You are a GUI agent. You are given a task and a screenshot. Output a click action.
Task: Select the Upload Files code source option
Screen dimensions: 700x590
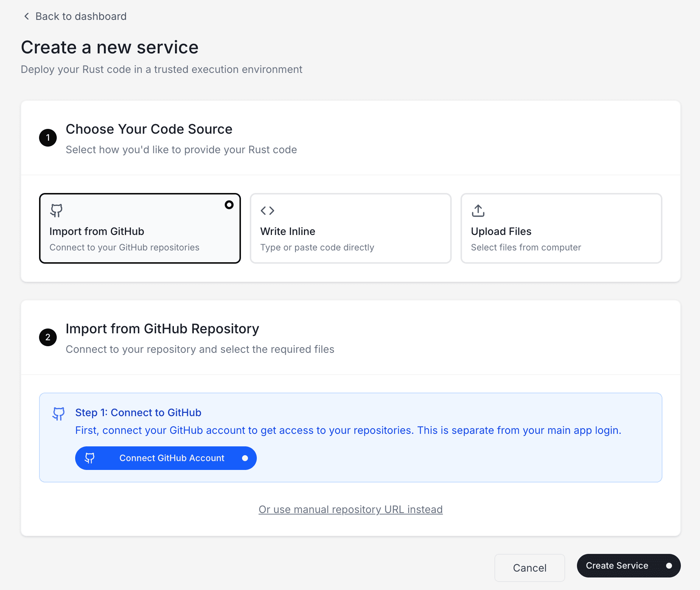[x=561, y=228]
